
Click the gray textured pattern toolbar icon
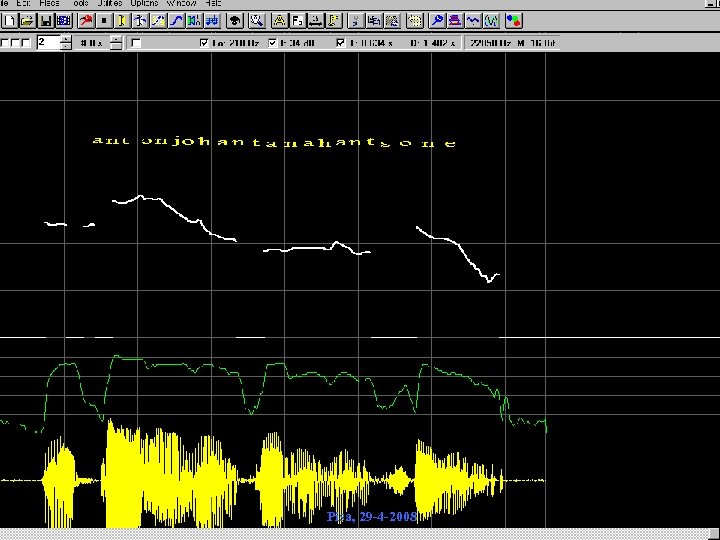pos(392,21)
